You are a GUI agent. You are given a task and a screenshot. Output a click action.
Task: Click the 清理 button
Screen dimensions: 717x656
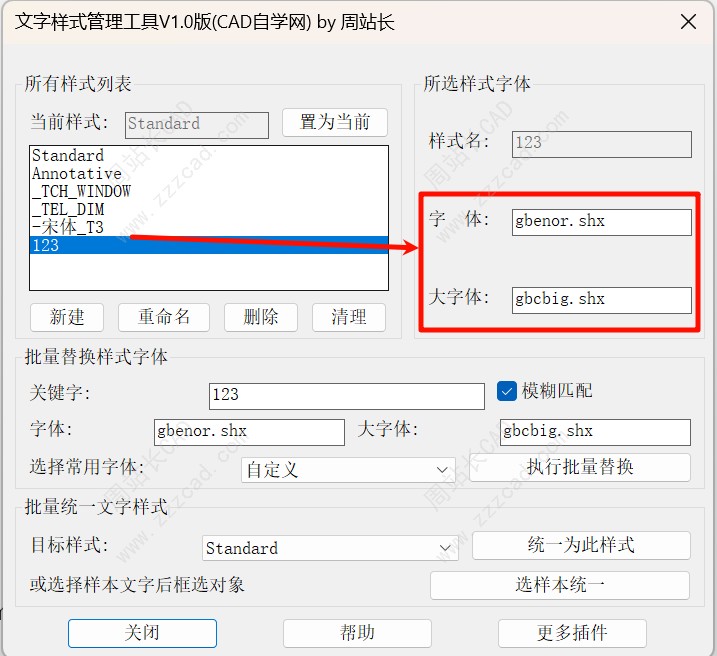pyautogui.click(x=348, y=317)
